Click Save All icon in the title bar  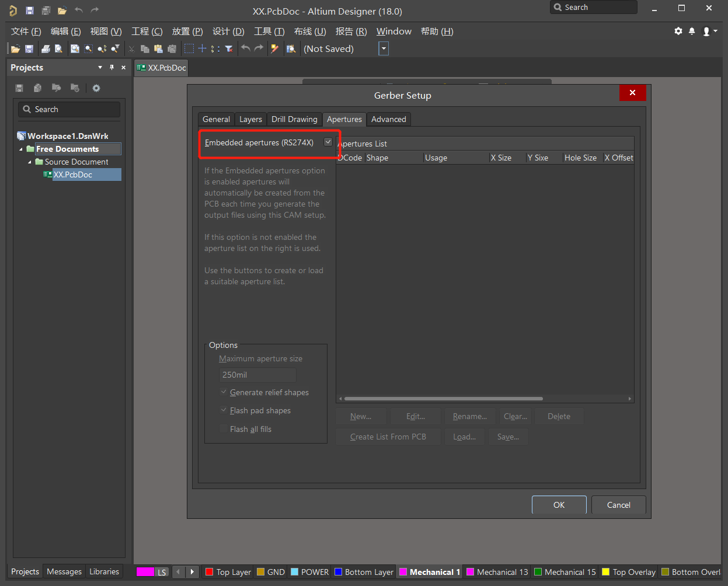pos(46,11)
